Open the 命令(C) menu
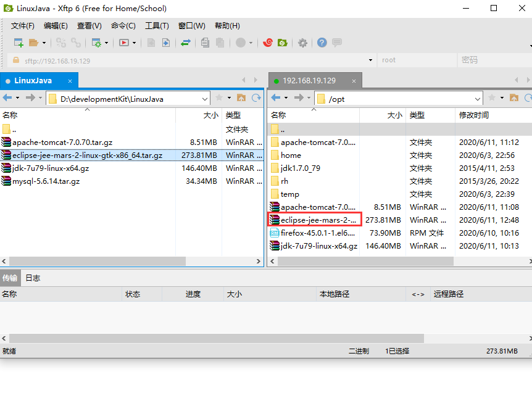 [x=123, y=26]
